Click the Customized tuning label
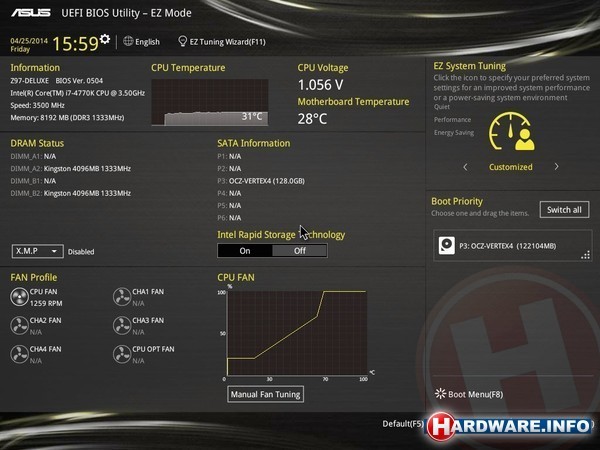 click(510, 167)
